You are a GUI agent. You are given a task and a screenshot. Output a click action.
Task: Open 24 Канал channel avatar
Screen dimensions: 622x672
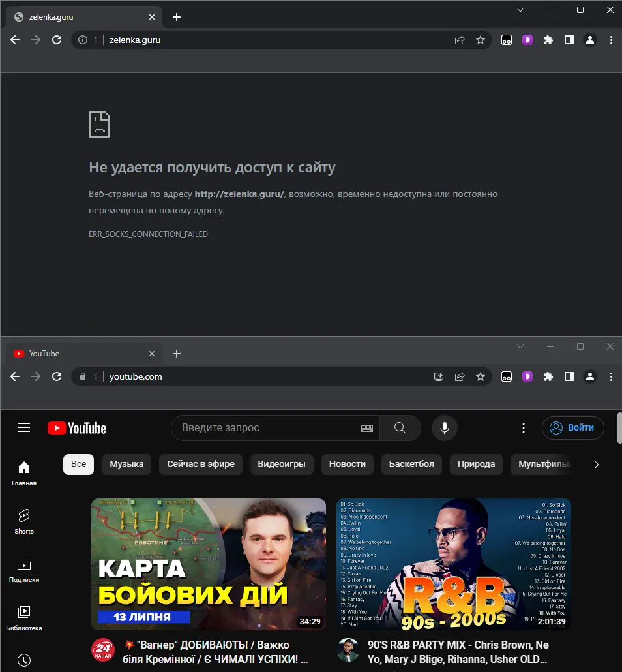tap(103, 650)
